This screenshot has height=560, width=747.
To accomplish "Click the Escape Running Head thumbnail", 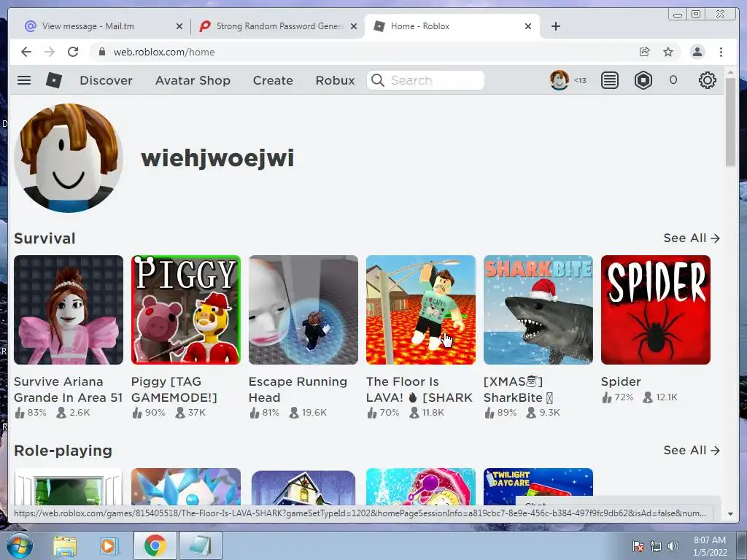I will tap(303, 310).
